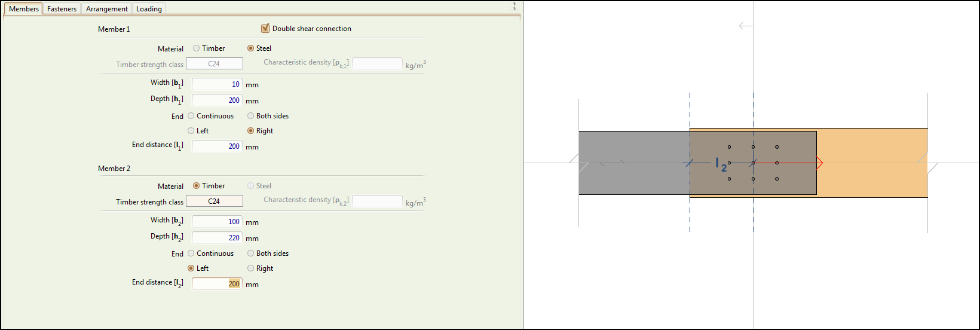Select Left end for Member 1
Image resolution: width=980 pixels, height=330 pixels.
191,131
